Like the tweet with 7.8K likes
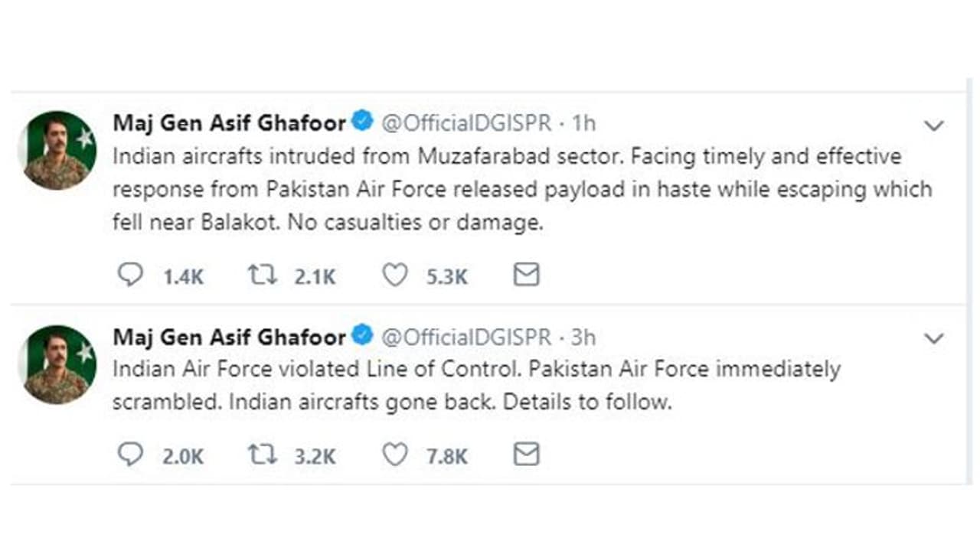 395,455
